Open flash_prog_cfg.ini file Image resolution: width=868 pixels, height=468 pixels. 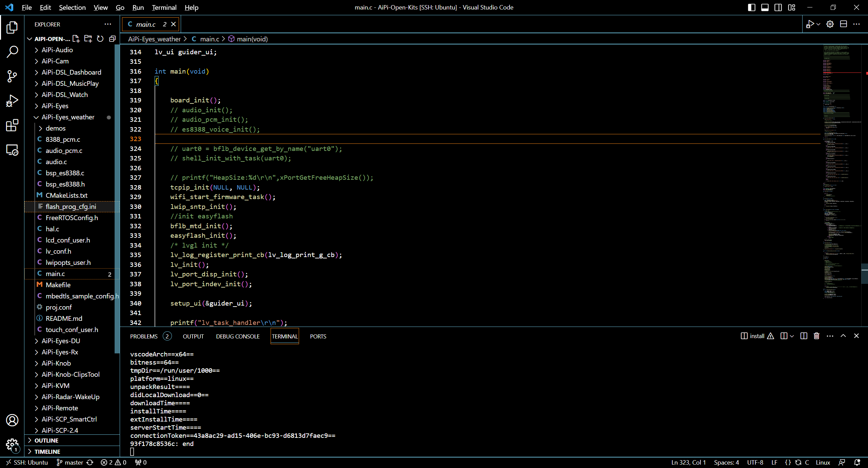[x=72, y=207]
